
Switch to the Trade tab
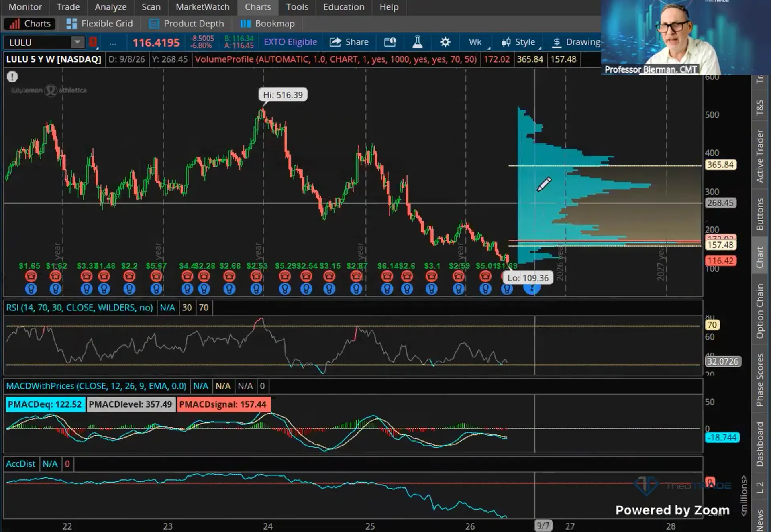(x=68, y=7)
